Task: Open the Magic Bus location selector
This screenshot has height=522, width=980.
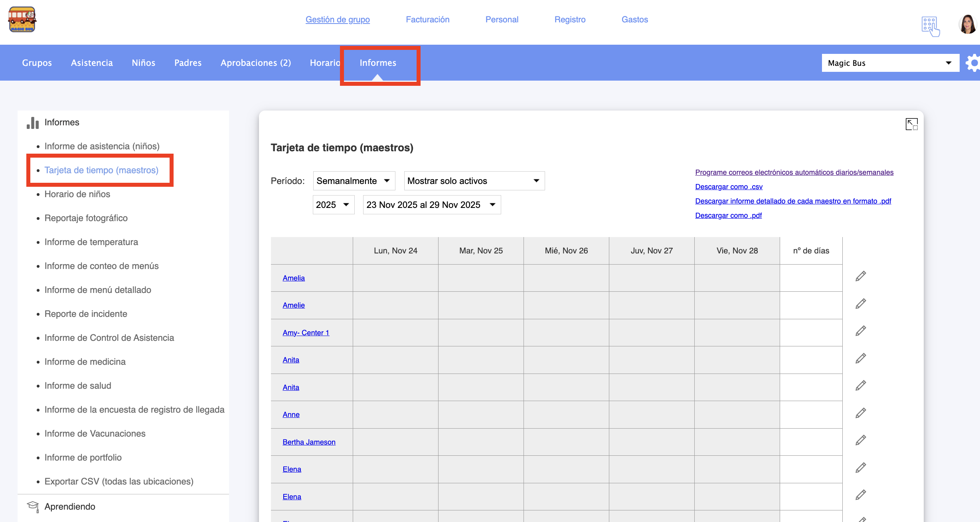Action: pos(890,63)
